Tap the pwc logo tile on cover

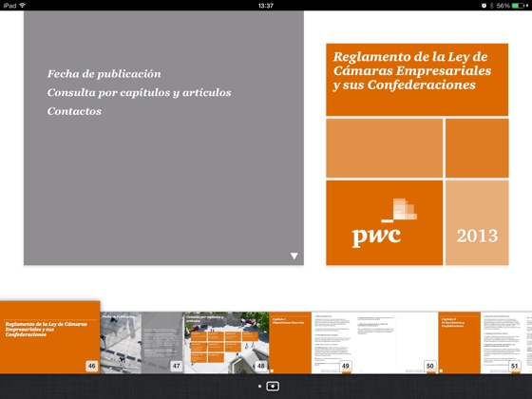point(385,222)
